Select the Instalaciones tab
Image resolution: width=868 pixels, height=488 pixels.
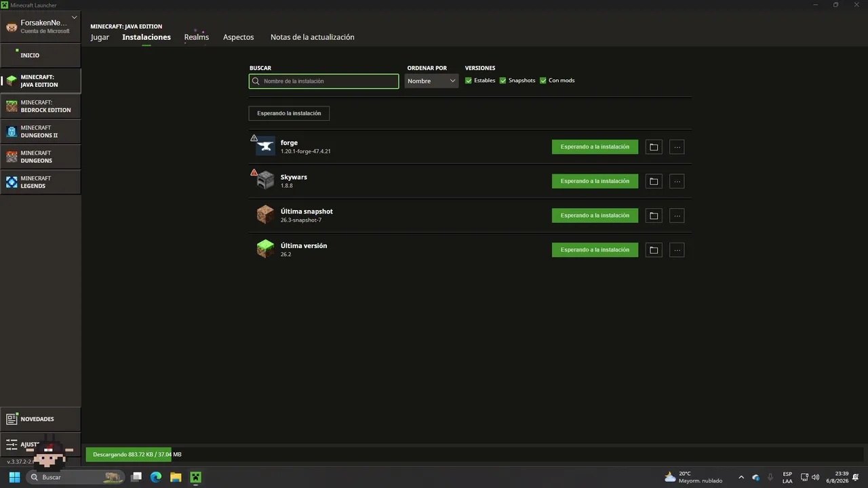pos(146,37)
